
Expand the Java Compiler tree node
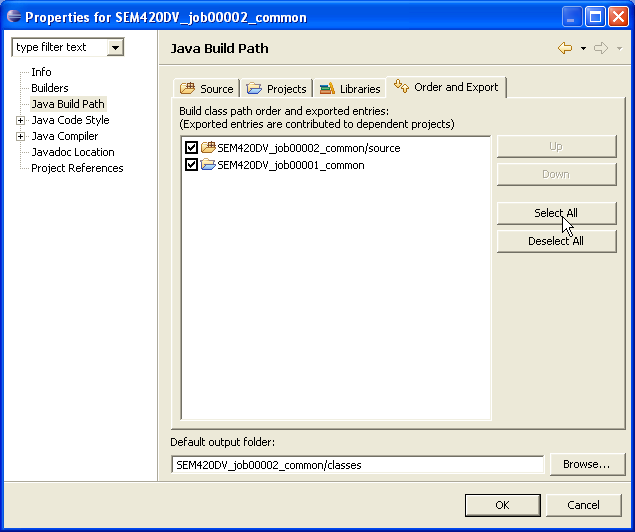coord(20,136)
